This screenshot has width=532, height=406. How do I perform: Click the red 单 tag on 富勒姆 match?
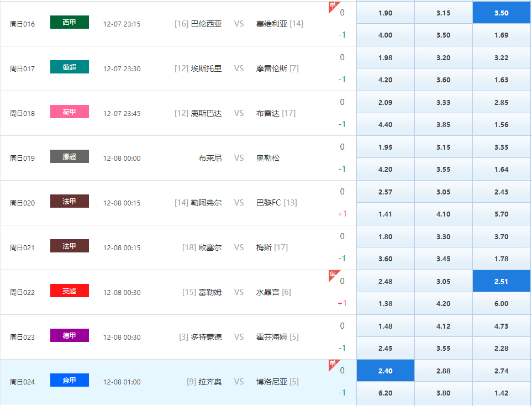tap(333, 274)
